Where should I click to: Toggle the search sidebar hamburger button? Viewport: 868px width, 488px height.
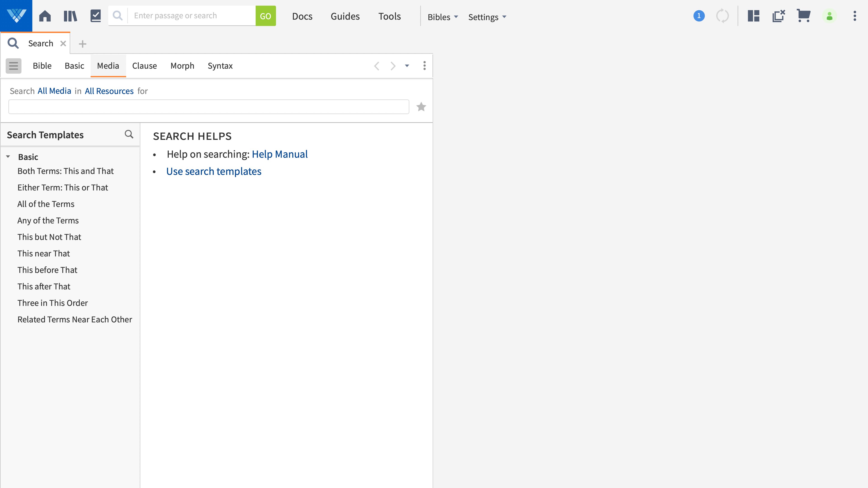(14, 66)
